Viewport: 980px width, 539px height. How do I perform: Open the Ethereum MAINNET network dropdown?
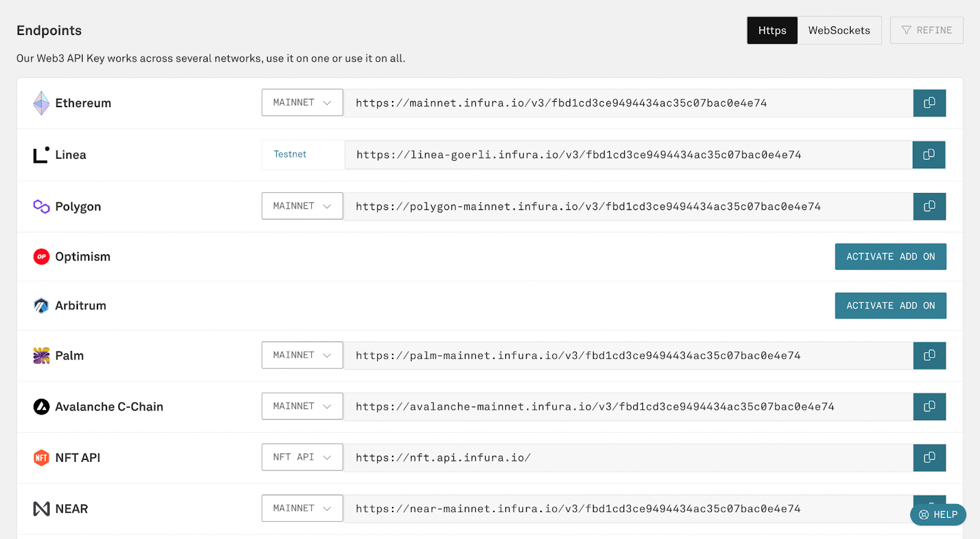click(302, 102)
